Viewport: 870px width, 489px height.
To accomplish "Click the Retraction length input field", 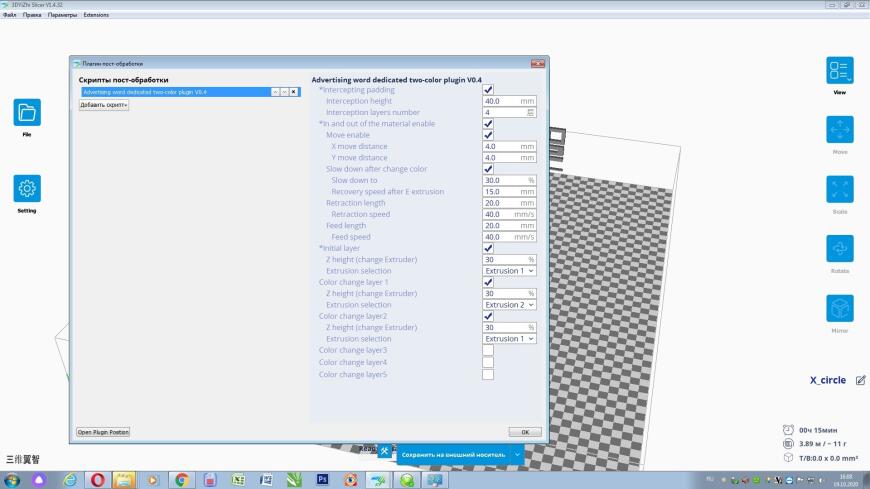I will [x=509, y=203].
